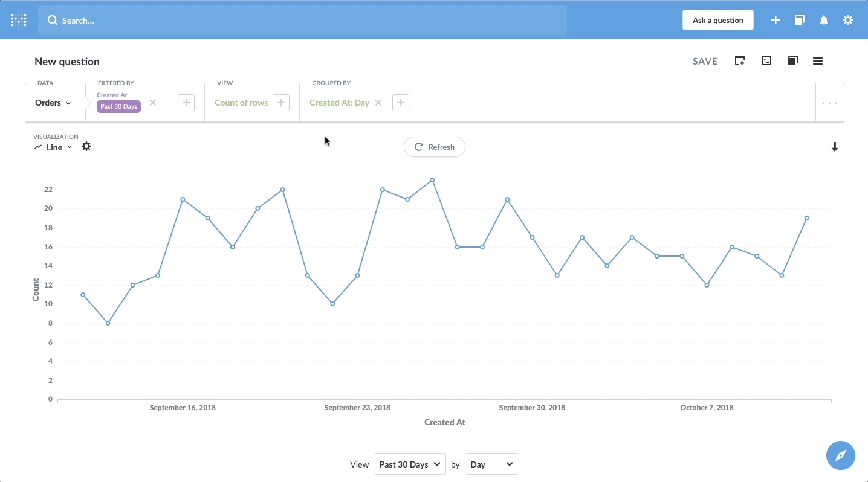Remove the Created At: Day grouping
This screenshot has height=482, width=868.
pyautogui.click(x=378, y=103)
